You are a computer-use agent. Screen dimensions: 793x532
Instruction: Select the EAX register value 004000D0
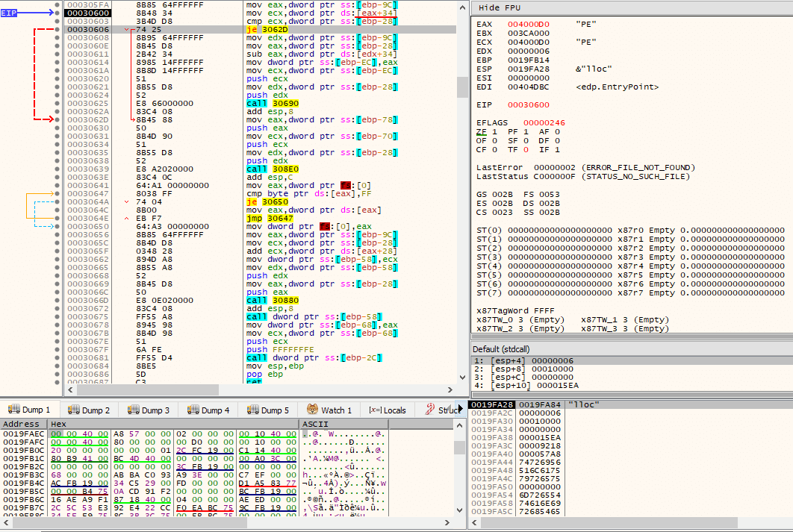point(529,25)
